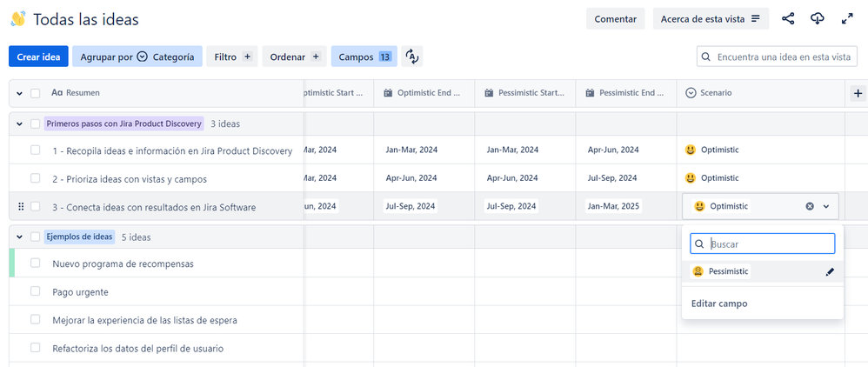This screenshot has width=868, height=367.
Task: Open the Campos 13 fields panel
Action: 364,57
